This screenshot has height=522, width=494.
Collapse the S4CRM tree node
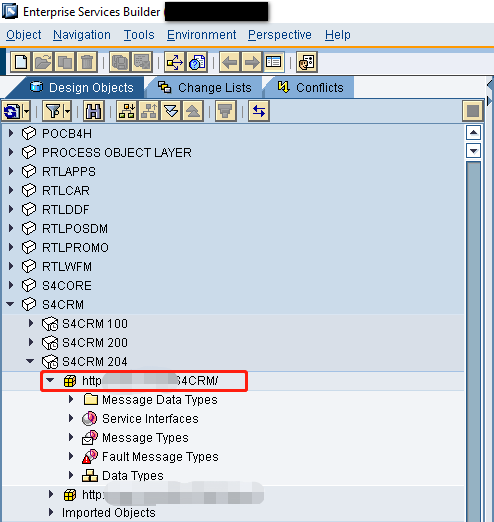pyautogui.click(x=11, y=304)
